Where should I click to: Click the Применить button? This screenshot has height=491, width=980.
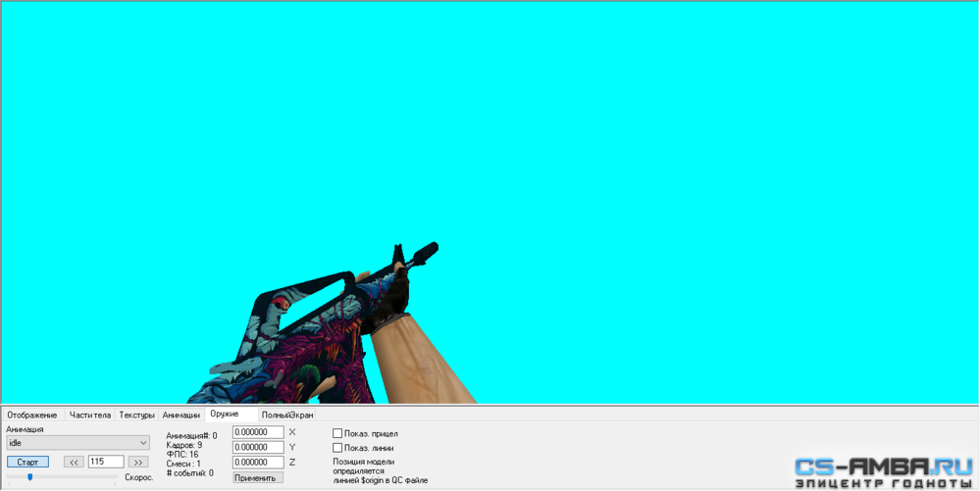click(x=258, y=478)
